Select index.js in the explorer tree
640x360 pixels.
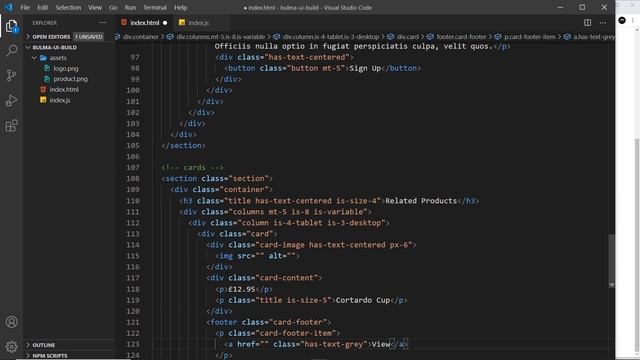[x=60, y=100]
